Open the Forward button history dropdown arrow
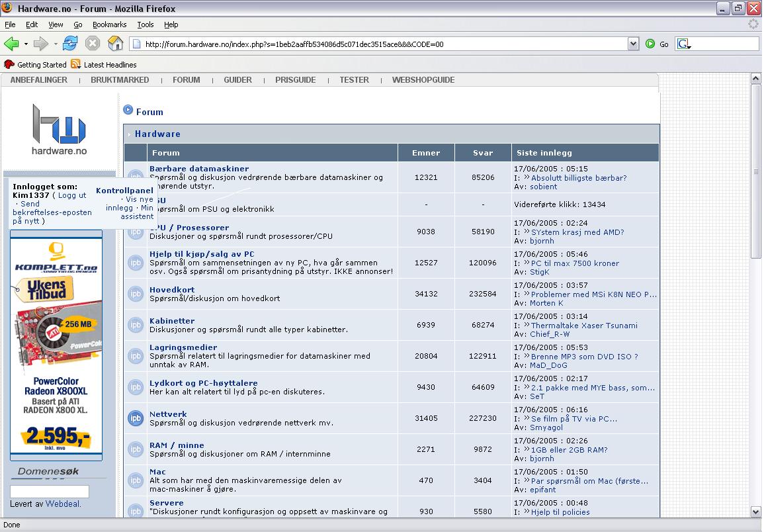Image resolution: width=764 pixels, height=532 pixels. [55, 44]
